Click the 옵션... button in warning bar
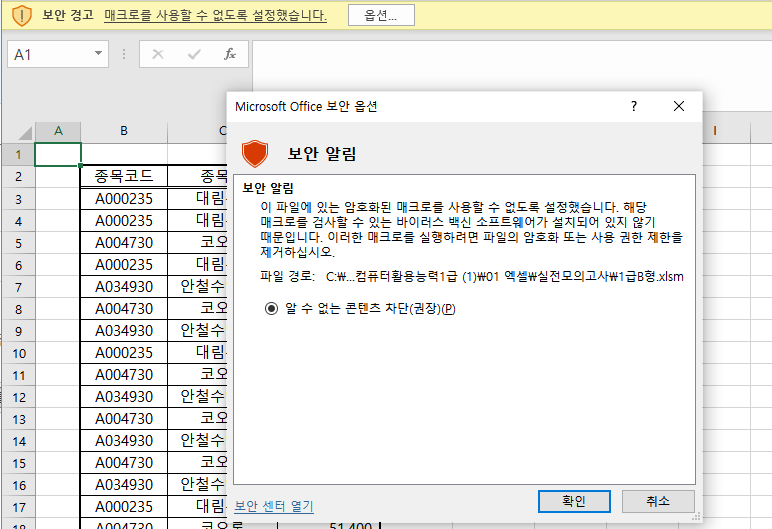This screenshot has height=529, width=772. click(381, 15)
